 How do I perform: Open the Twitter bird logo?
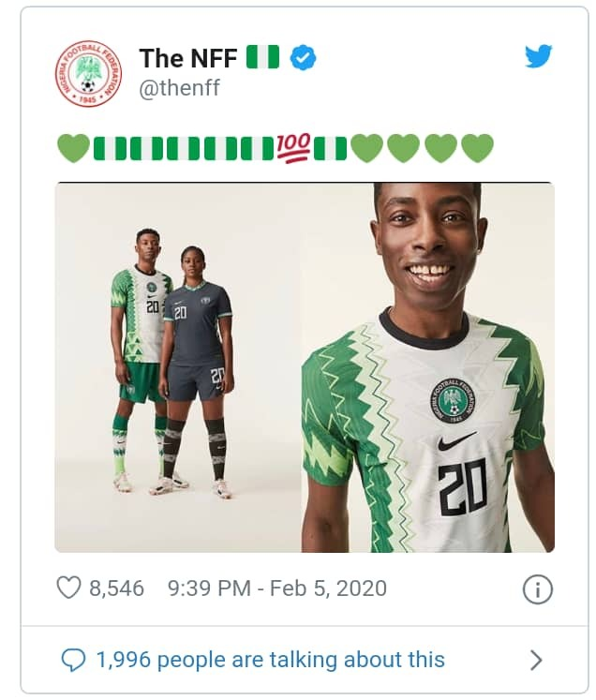(x=538, y=56)
